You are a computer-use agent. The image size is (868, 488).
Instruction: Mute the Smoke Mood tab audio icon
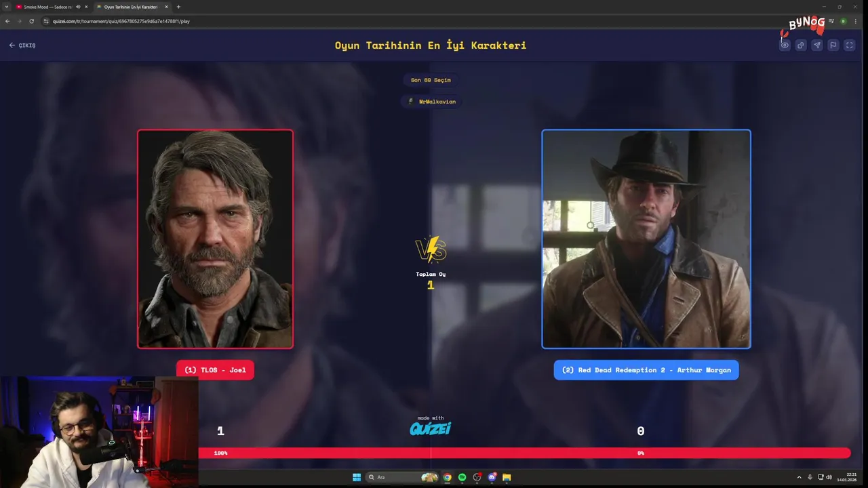(x=78, y=7)
